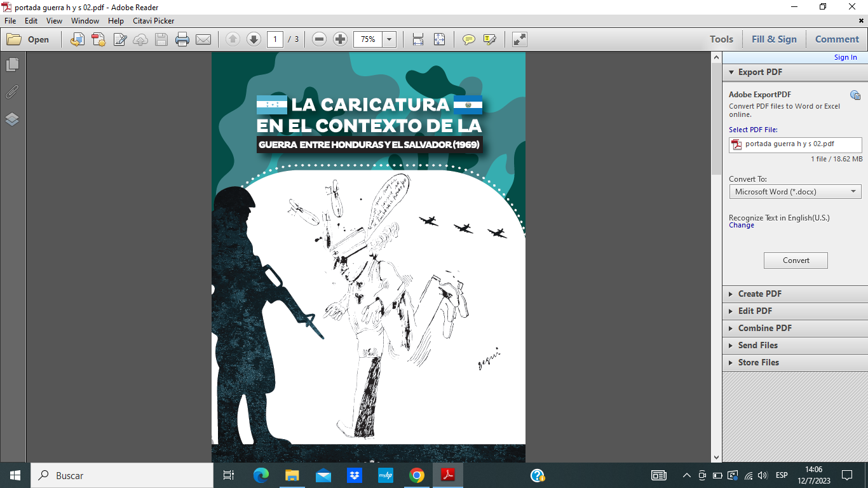Switch to read mode view

click(x=519, y=39)
